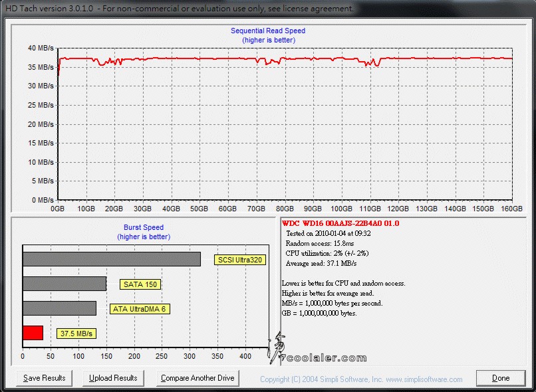Click the Burst Speed chart title
The image size is (536, 392).
pyautogui.click(x=144, y=227)
